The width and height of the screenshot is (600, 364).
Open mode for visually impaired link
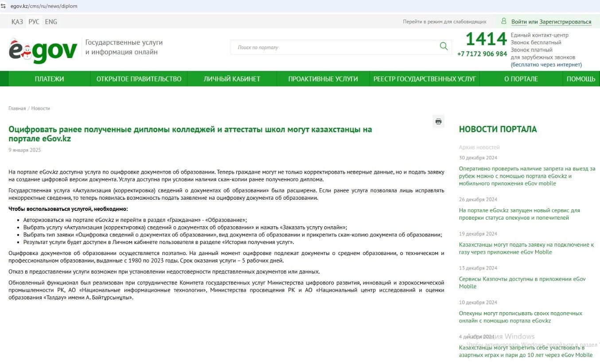coord(444,22)
